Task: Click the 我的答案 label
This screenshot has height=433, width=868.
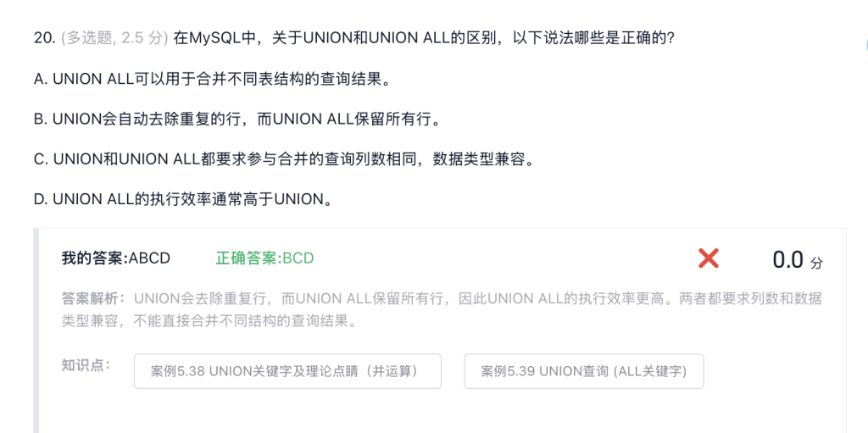Action: (93, 258)
